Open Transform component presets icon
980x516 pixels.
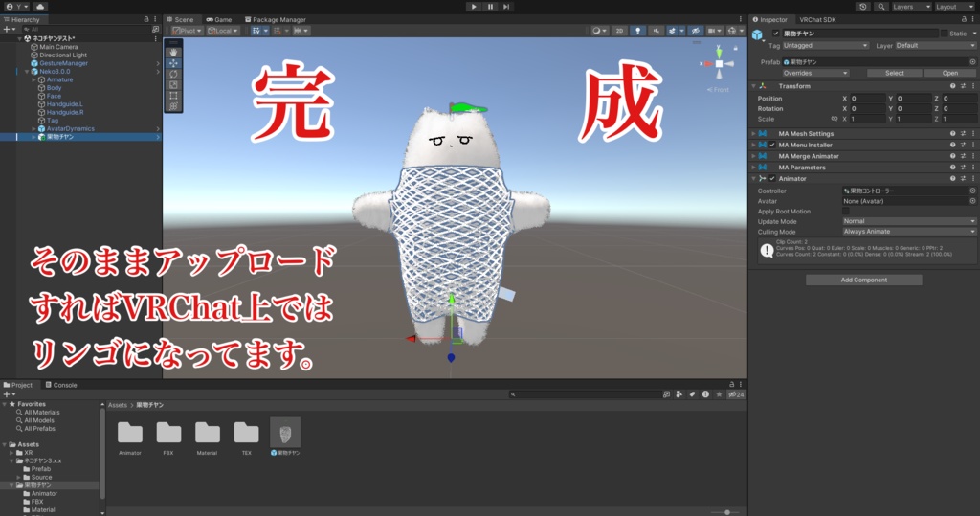pos(963,86)
